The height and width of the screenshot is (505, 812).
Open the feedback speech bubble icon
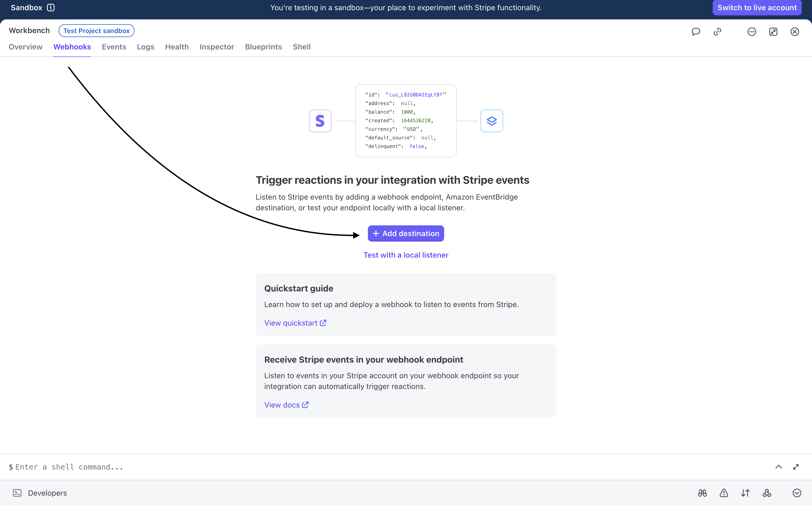coord(696,31)
